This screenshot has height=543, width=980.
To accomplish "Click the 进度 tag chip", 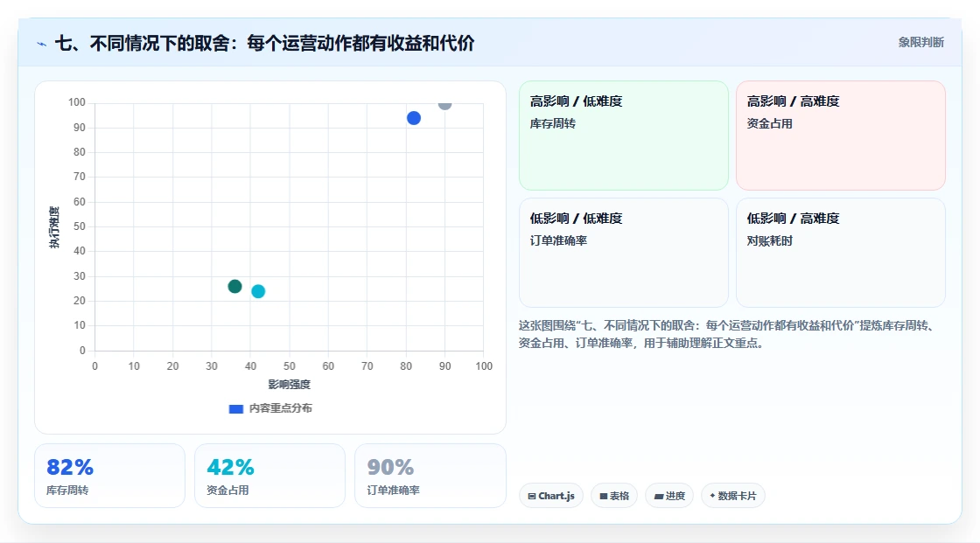I will coord(669,496).
